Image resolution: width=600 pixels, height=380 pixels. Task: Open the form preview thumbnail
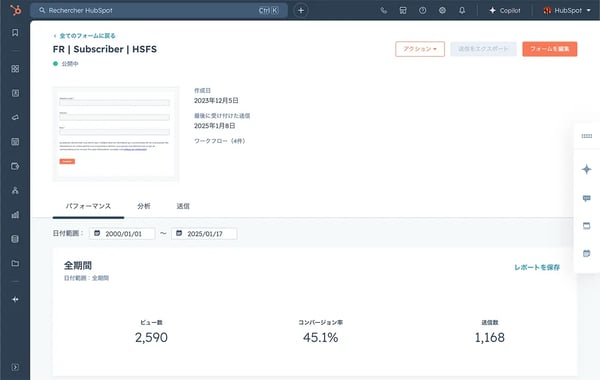116,134
